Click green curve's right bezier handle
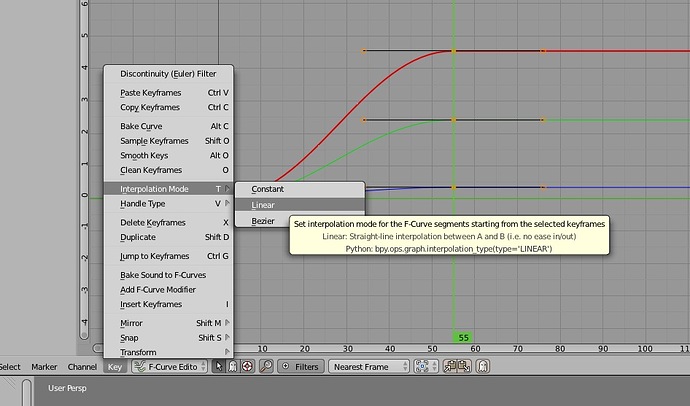690x406 pixels. [x=543, y=120]
